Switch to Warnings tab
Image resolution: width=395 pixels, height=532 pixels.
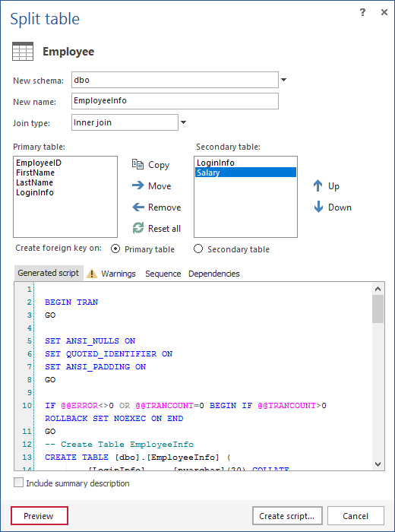click(x=118, y=274)
